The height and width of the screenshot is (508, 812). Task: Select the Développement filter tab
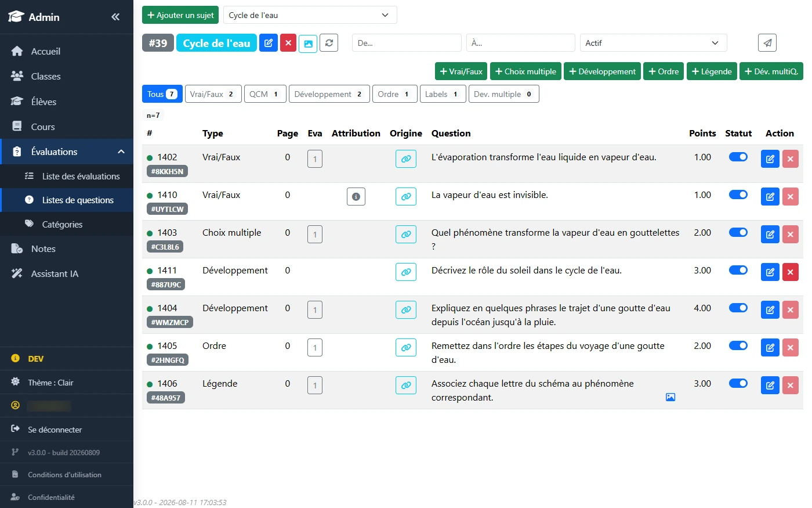329,94
